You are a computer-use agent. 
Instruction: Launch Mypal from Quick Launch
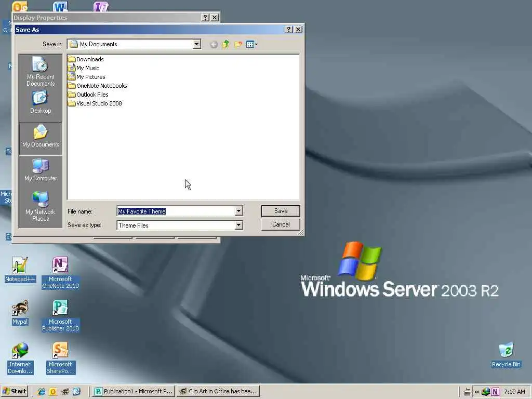pos(65,392)
